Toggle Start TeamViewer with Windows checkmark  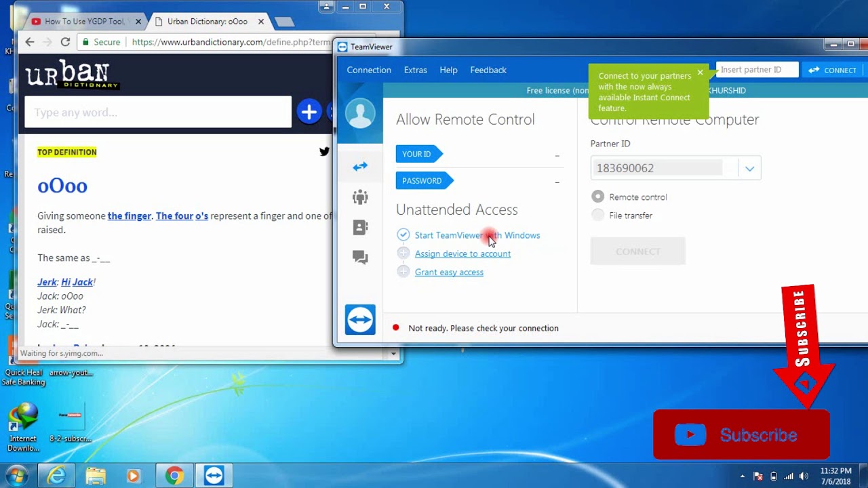(x=403, y=235)
